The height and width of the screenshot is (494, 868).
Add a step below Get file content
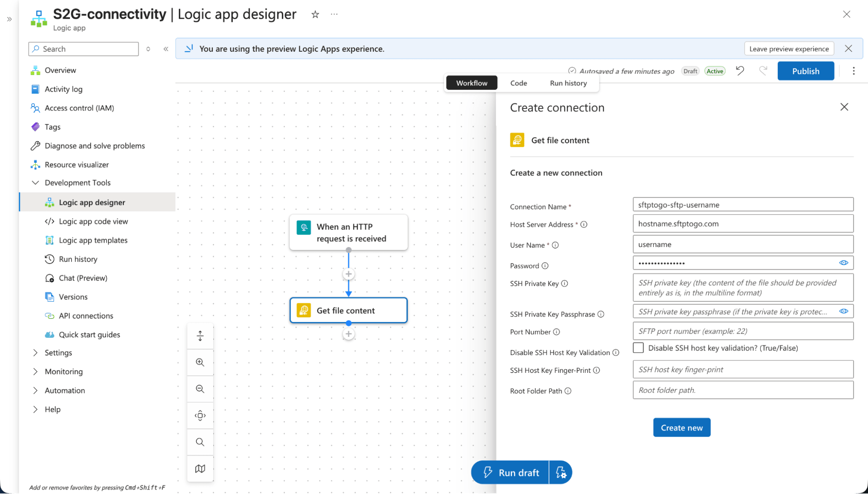(348, 334)
